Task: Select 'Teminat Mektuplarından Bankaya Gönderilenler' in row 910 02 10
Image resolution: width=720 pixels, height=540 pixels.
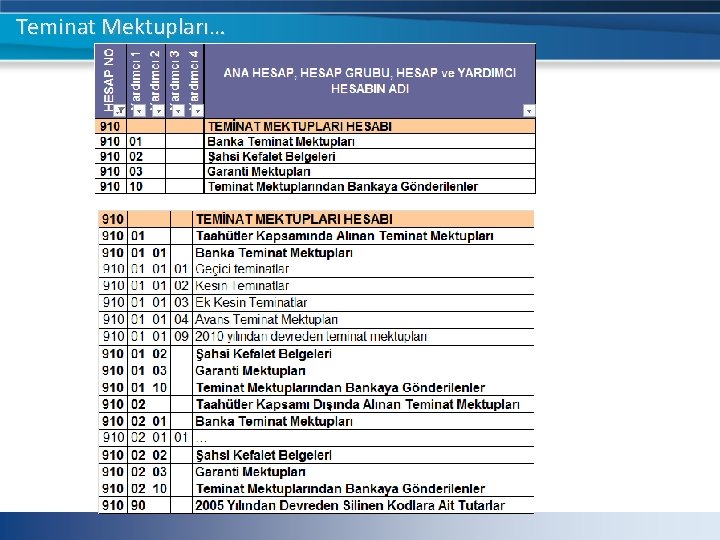Action: click(x=340, y=489)
